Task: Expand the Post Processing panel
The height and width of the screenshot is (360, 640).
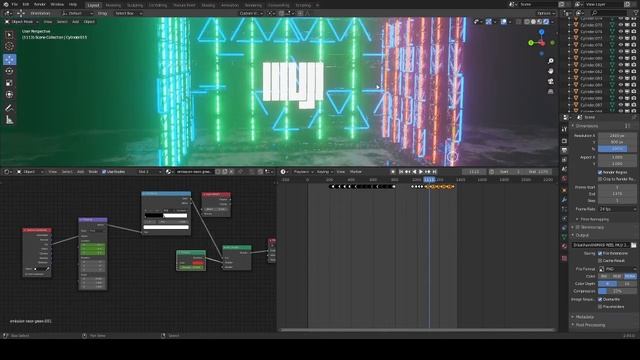Action: (x=590, y=325)
